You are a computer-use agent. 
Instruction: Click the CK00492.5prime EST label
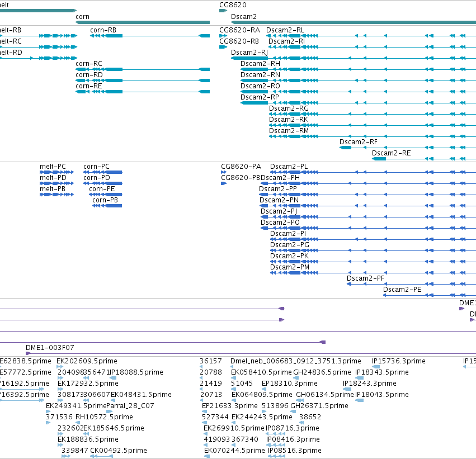[119, 451]
